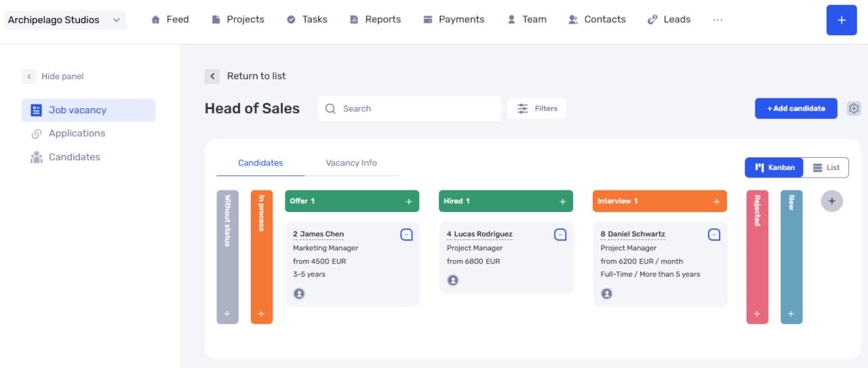Viewport: 868px width, 368px height.
Task: Open comment icon on Daniel Schwartz card
Action: (714, 234)
